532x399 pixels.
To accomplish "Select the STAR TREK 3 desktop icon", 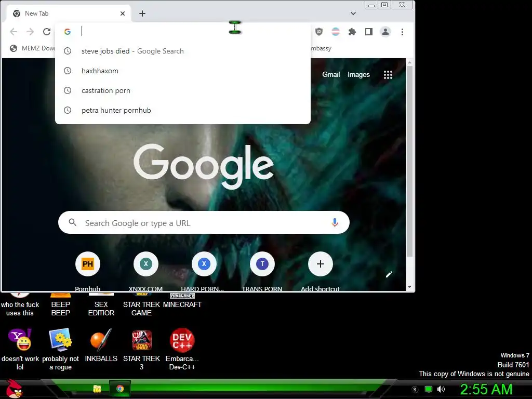I will [141, 350].
